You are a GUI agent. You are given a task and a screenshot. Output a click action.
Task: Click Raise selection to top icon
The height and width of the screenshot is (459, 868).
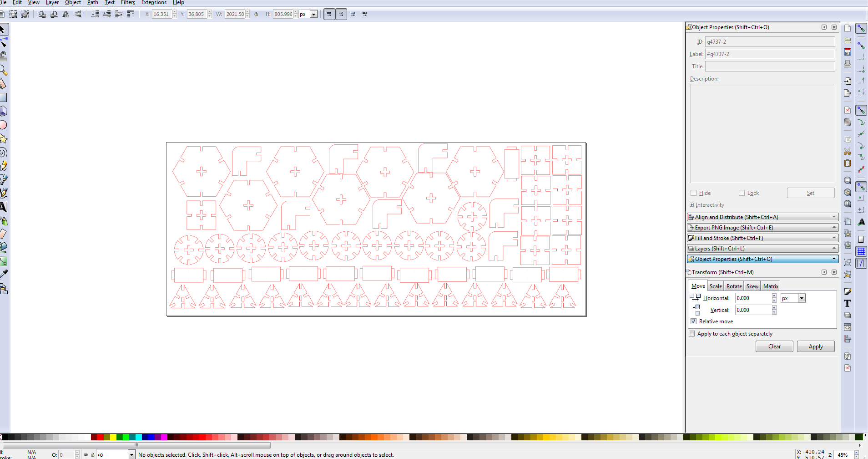pos(131,14)
